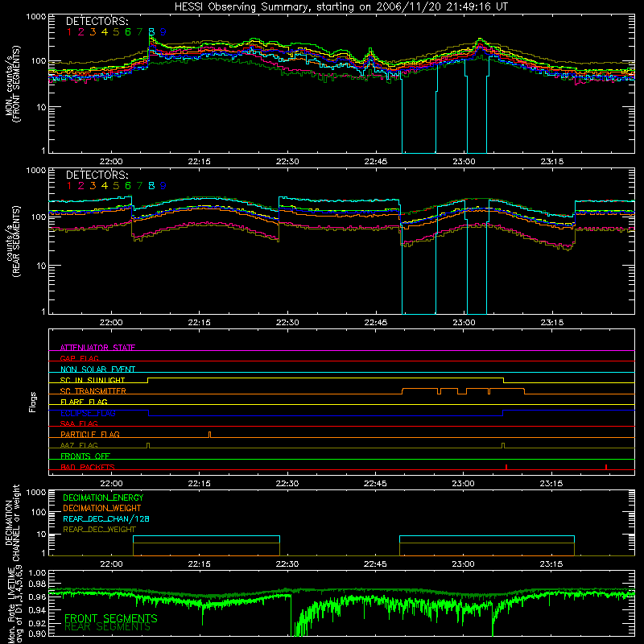
Task: Click detector number 8 in front segments legend
Action: coord(151,31)
